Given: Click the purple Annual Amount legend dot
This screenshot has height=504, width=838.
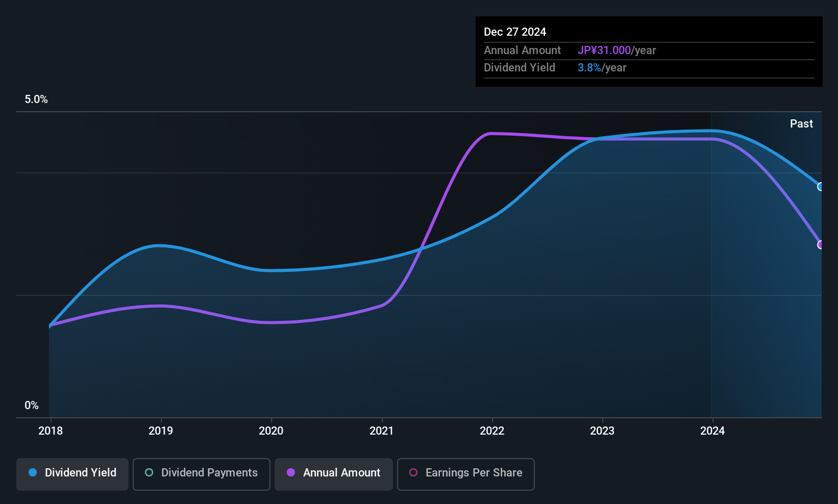Looking at the screenshot, I should pos(291,472).
